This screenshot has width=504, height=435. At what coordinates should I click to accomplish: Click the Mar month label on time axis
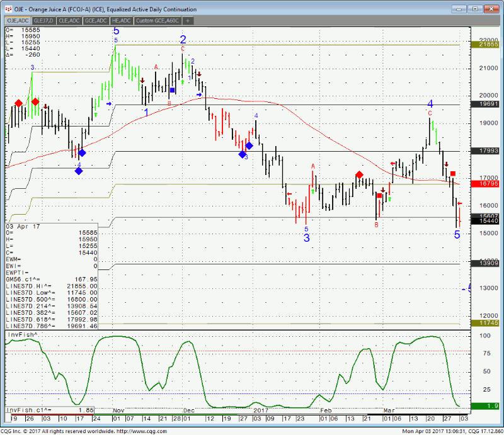tap(389, 410)
